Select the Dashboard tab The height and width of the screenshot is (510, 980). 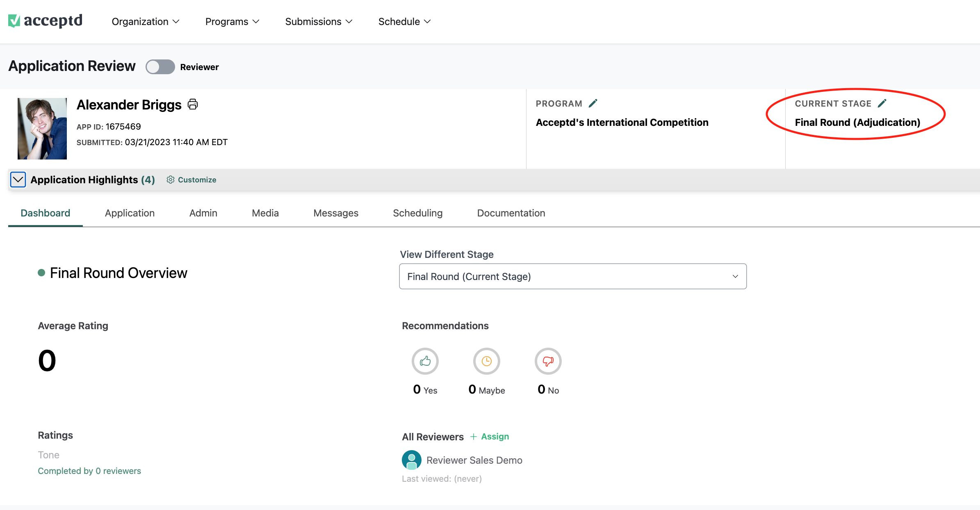point(46,213)
